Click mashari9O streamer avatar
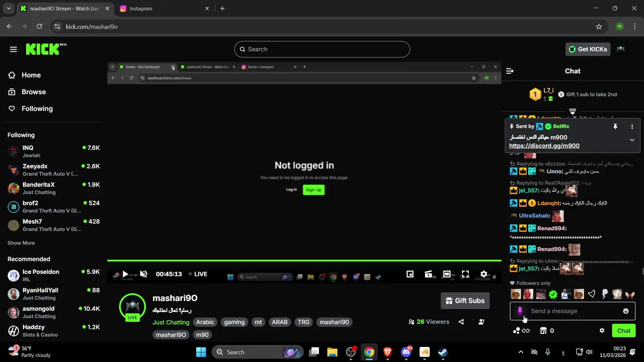This screenshot has height=362, width=644. [x=132, y=307]
